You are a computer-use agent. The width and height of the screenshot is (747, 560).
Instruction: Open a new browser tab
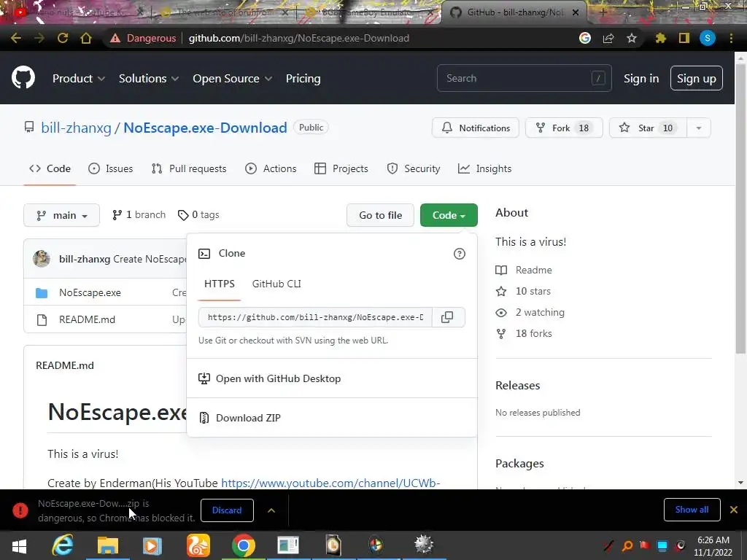click(603, 12)
